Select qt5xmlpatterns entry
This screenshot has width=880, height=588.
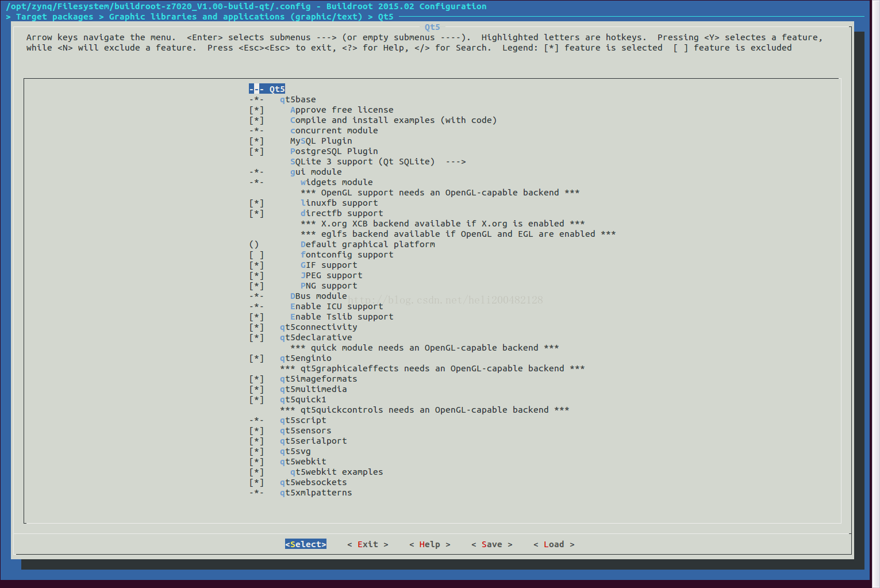pos(316,493)
